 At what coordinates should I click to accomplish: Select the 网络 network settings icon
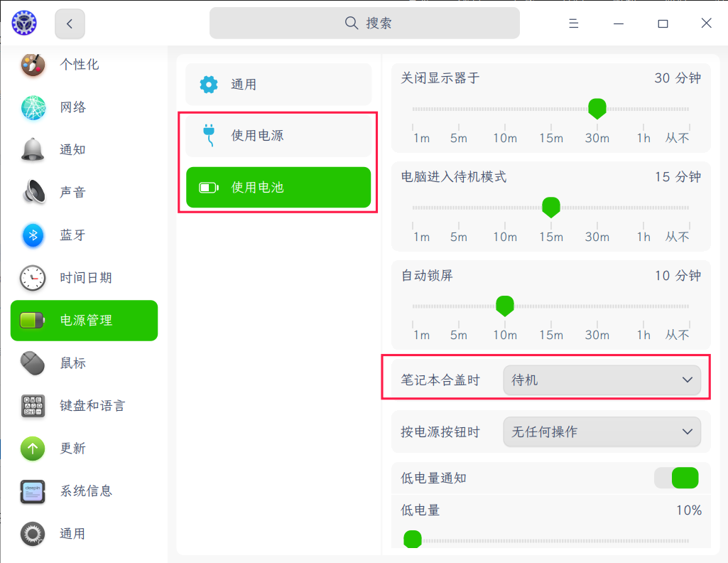point(31,107)
